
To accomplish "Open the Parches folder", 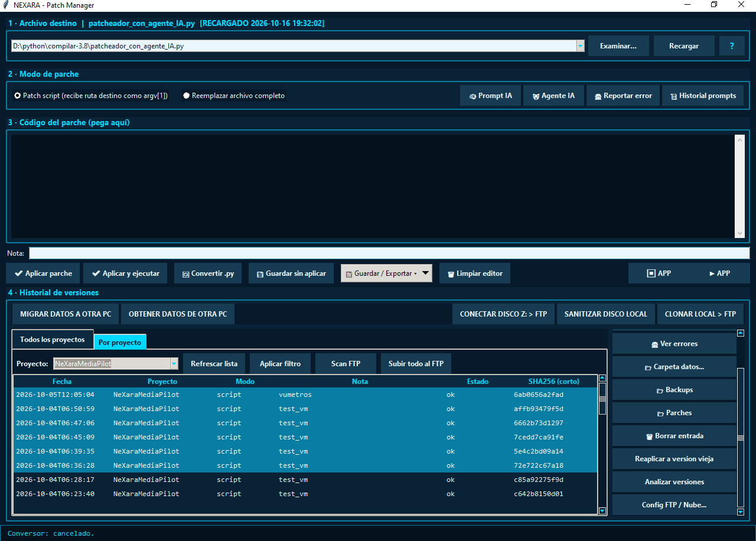I will pos(674,413).
